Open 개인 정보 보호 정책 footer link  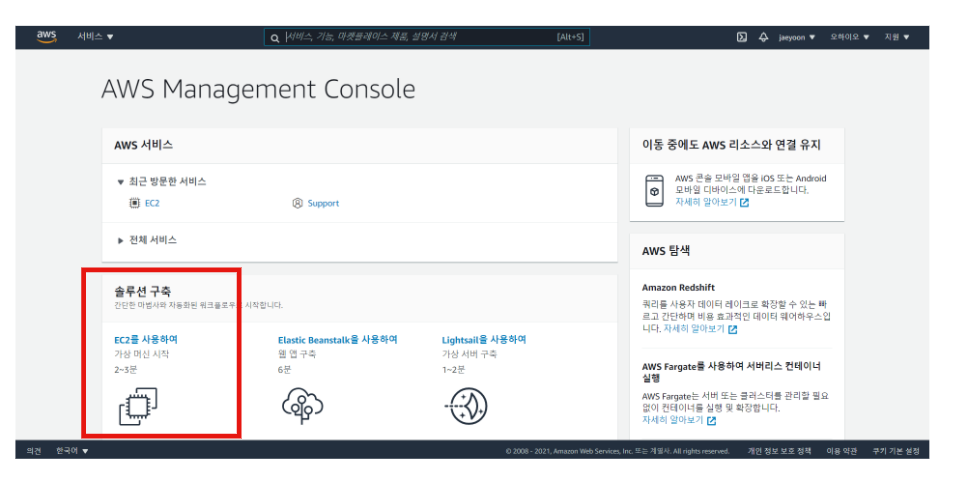(x=780, y=451)
